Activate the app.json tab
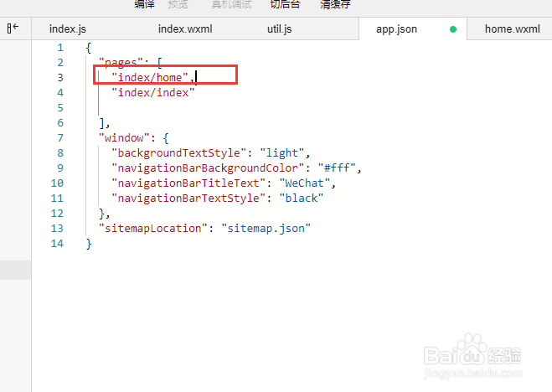This screenshot has width=552, height=392. coord(396,28)
